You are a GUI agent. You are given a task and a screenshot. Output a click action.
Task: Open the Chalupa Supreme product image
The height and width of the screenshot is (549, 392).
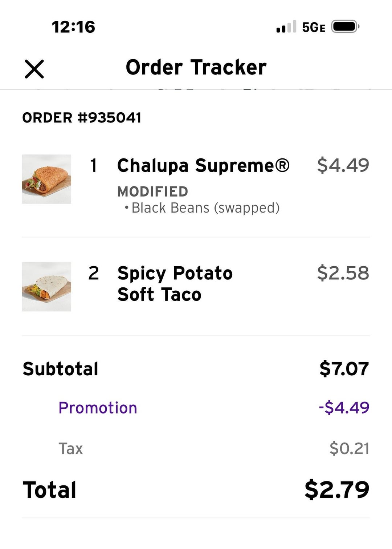[46, 179]
